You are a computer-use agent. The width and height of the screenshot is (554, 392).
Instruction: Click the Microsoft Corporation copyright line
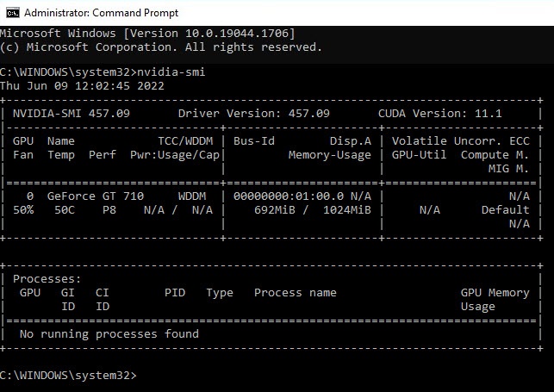160,47
